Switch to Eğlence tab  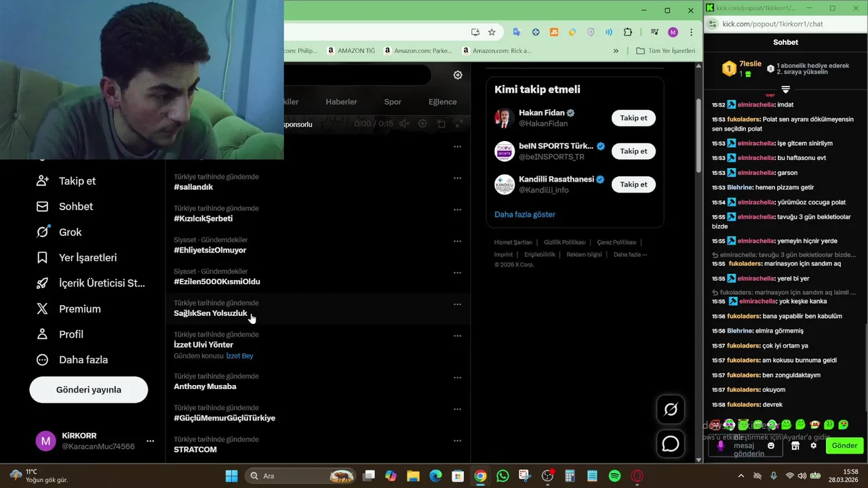[x=442, y=102]
